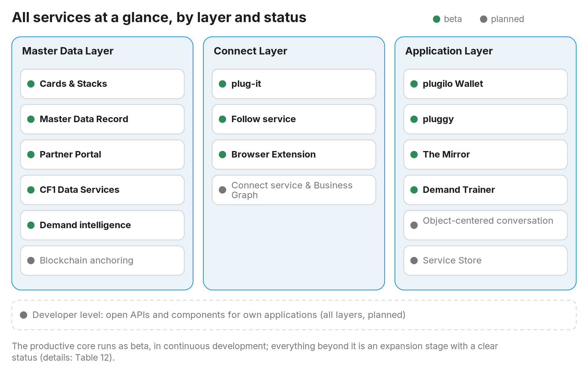Click the plug-it label
The image size is (588, 368).
coord(246,84)
